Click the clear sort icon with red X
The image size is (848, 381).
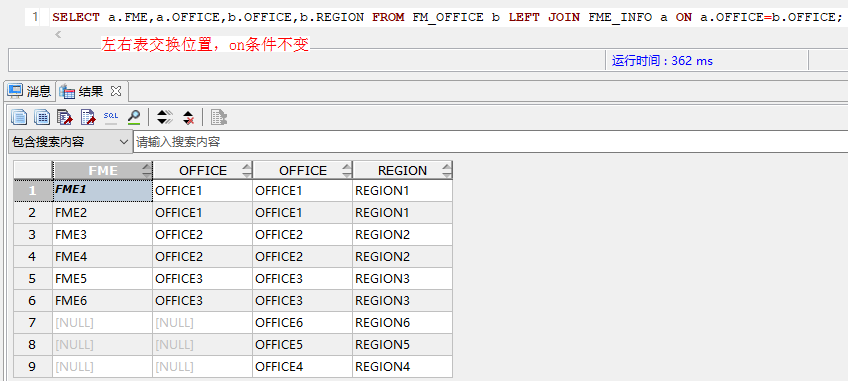(188, 117)
